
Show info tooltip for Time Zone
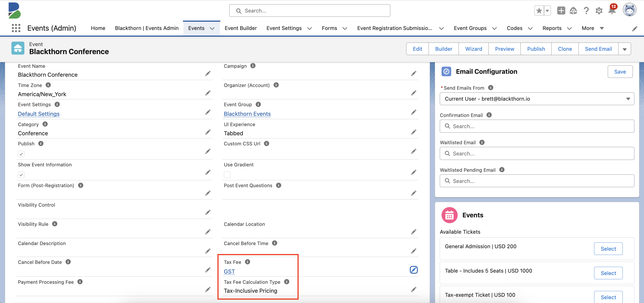[48, 85]
